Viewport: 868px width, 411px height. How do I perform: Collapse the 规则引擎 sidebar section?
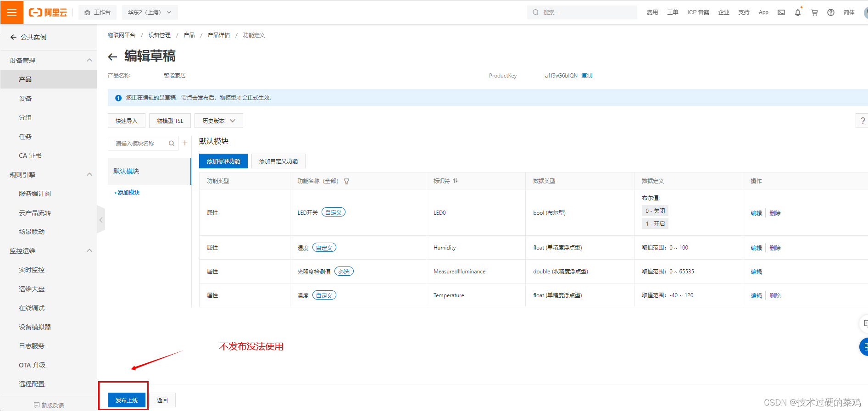pyautogui.click(x=89, y=174)
